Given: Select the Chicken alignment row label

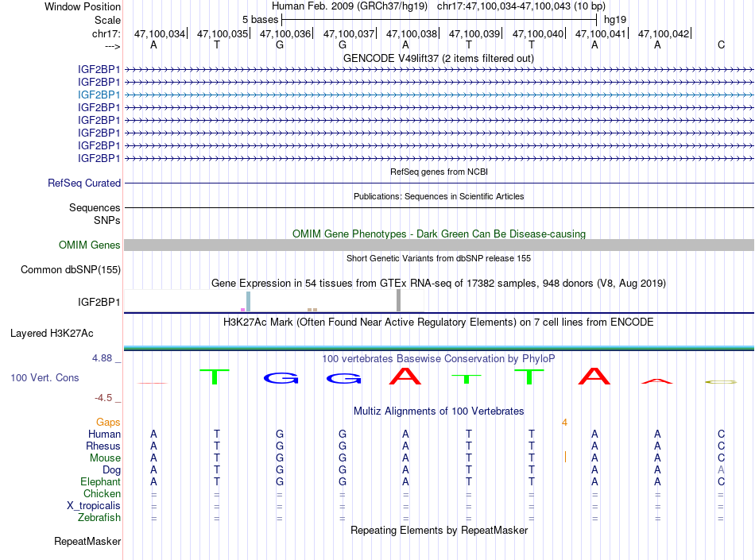Looking at the screenshot, I should pos(102,494).
